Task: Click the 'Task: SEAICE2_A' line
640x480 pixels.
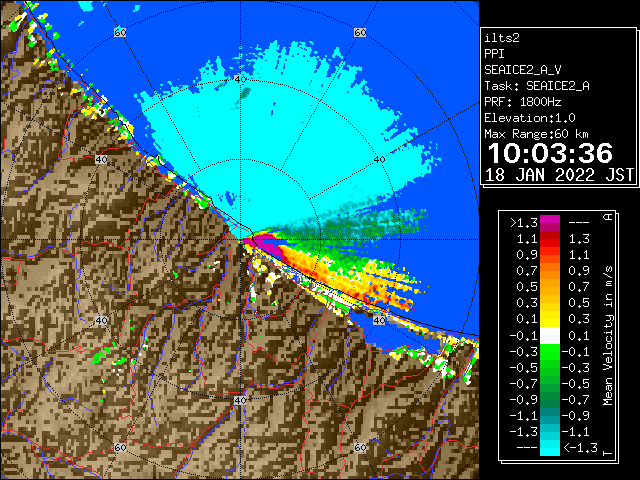Action: pos(537,86)
